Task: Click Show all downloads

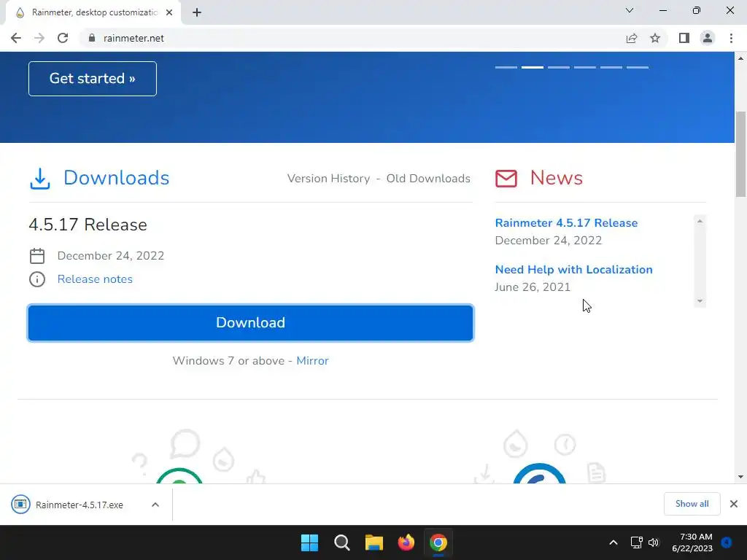Action: point(692,504)
